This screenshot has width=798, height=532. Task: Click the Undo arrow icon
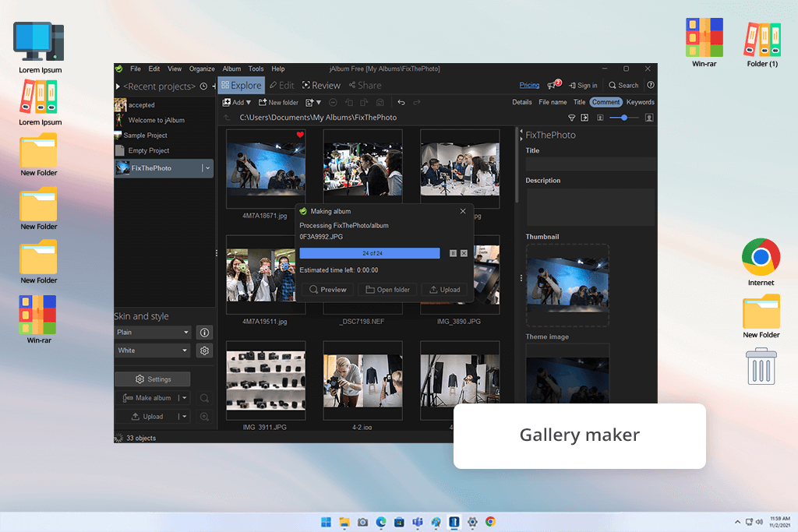[401, 102]
